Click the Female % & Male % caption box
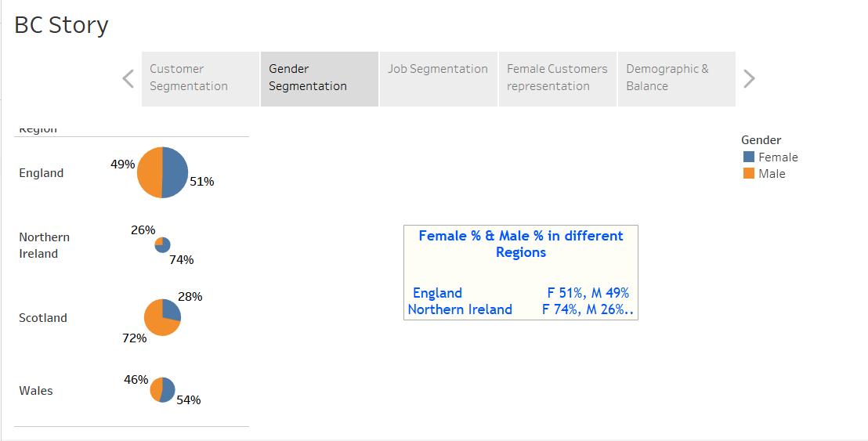 521,273
